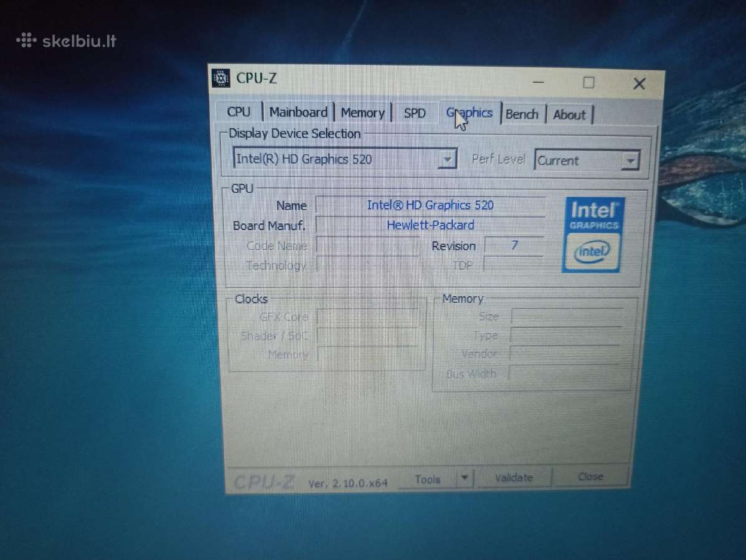Click the empty TDP field
746x560 pixels.
coord(513,265)
